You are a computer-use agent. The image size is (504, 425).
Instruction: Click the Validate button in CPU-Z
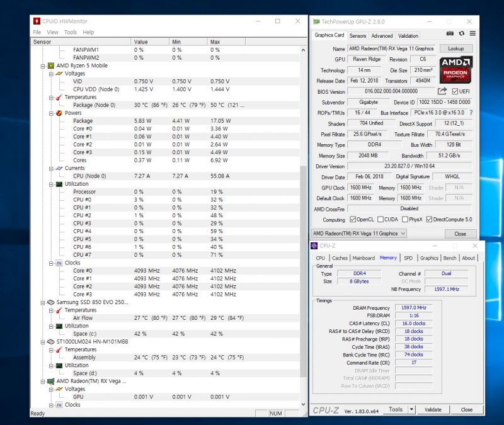click(433, 410)
